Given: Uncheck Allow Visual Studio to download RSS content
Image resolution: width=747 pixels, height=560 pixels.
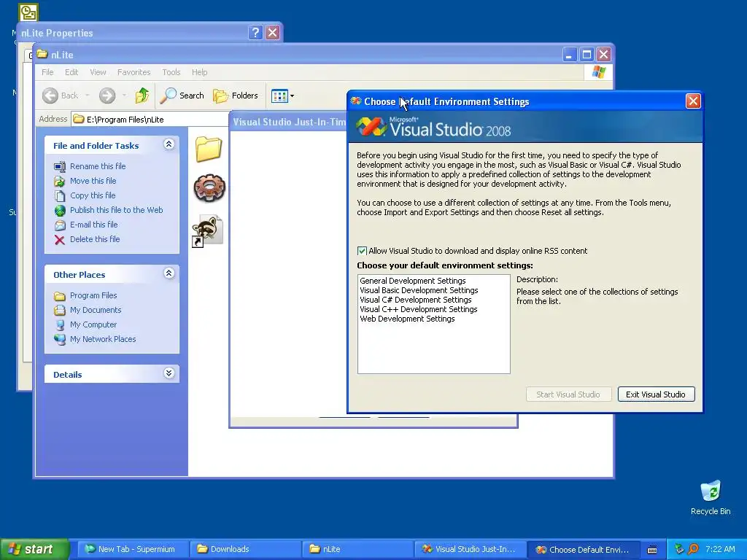Looking at the screenshot, I should [x=362, y=251].
